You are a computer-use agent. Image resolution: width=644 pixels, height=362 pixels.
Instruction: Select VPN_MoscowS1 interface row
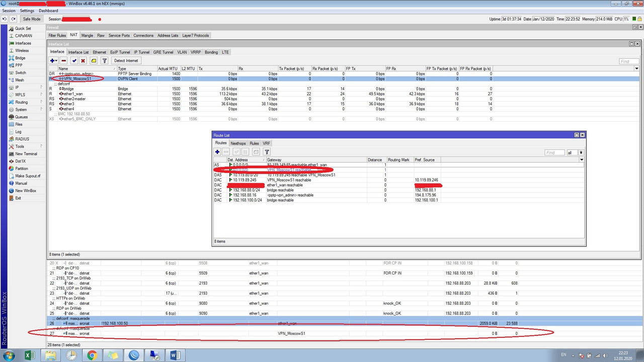(x=270, y=79)
